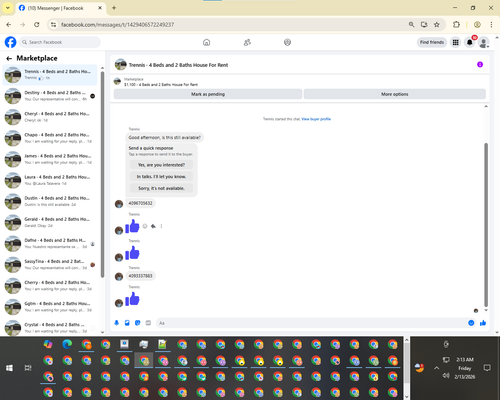500x400 pixels.
Task: Open the Gerald conversation in chat list
Action: pyautogui.click(x=50, y=222)
